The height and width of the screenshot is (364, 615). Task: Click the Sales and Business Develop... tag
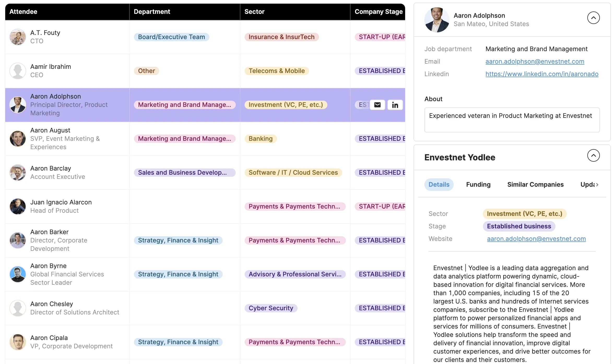click(x=185, y=173)
